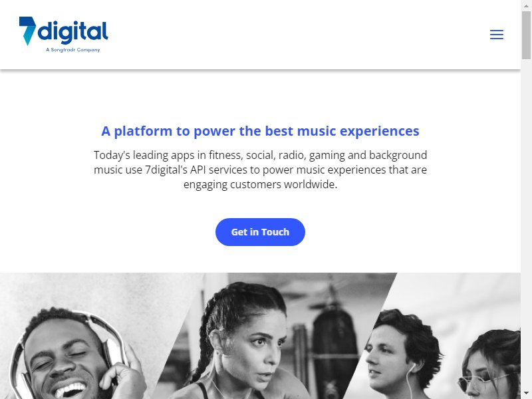Viewport: 532px width, 399px height.
Task: Click the page scrollbar thumb
Action: point(526,35)
